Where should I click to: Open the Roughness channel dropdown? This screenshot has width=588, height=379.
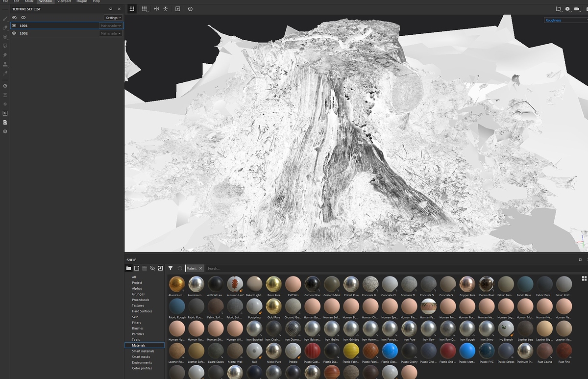click(x=565, y=21)
